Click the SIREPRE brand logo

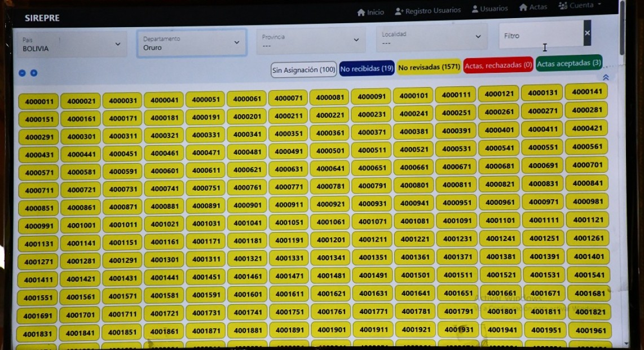42,18
